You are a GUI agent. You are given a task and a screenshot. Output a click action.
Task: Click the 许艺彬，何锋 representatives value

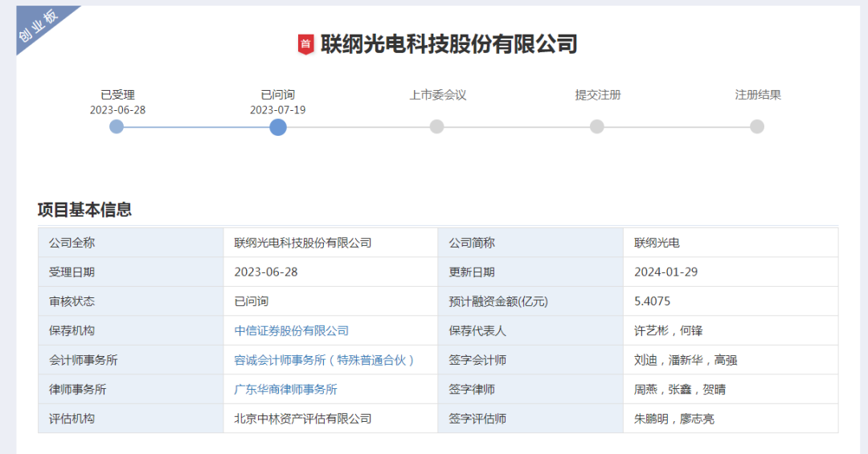[x=668, y=330]
